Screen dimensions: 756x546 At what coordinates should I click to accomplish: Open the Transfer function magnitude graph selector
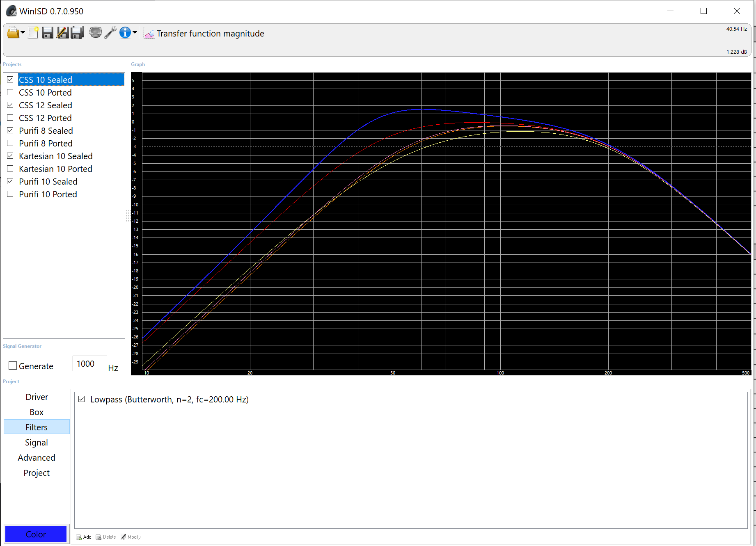click(x=210, y=34)
